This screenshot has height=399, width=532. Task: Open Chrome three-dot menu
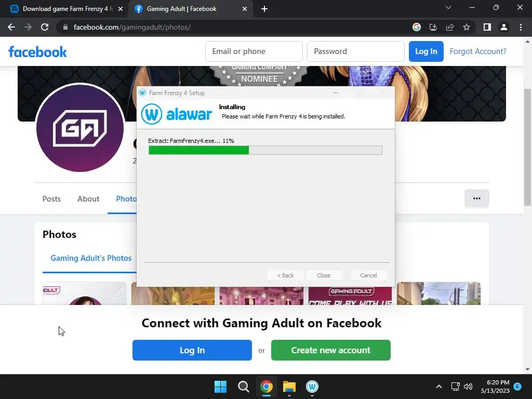click(x=521, y=27)
